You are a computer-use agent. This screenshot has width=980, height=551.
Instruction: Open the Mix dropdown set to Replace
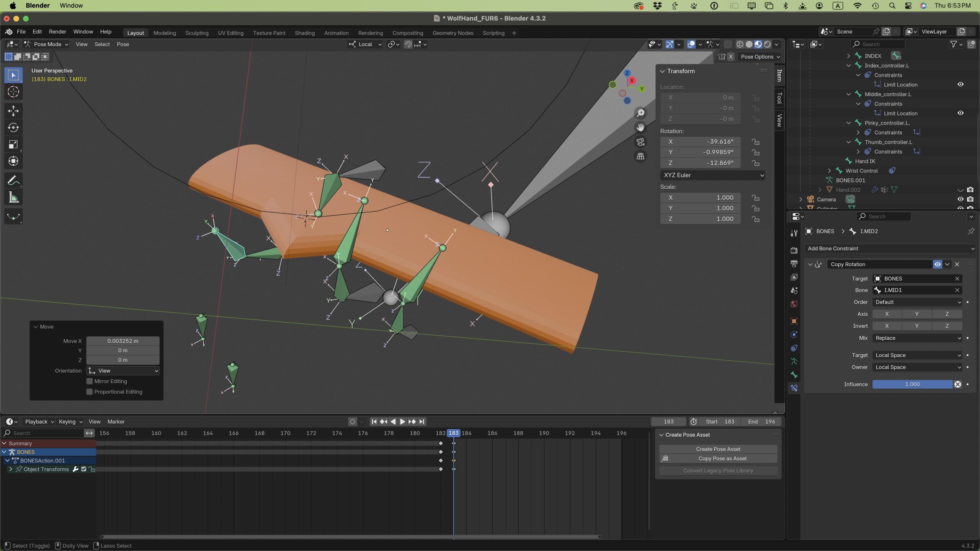pyautogui.click(x=916, y=338)
